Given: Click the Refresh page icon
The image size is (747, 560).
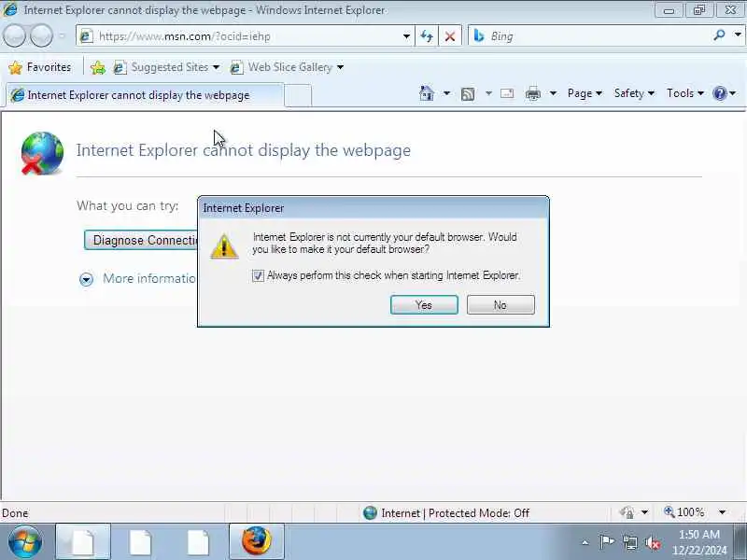Looking at the screenshot, I should click(x=427, y=36).
